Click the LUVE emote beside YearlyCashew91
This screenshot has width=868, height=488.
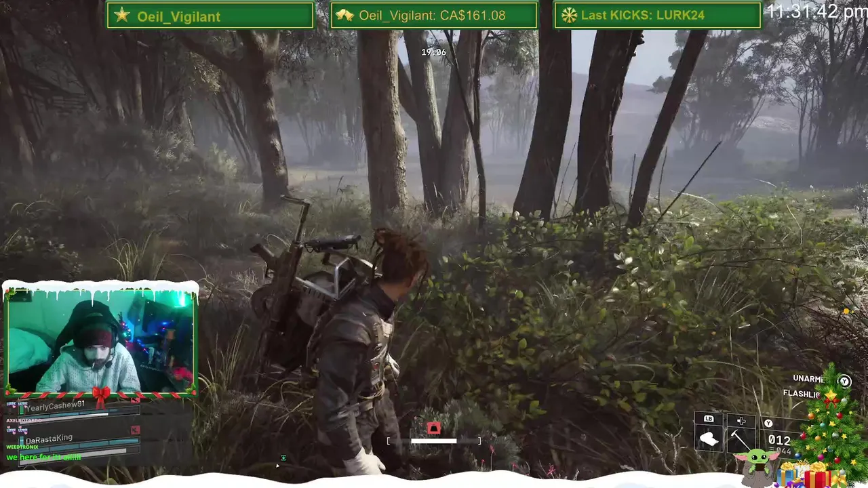point(12,405)
